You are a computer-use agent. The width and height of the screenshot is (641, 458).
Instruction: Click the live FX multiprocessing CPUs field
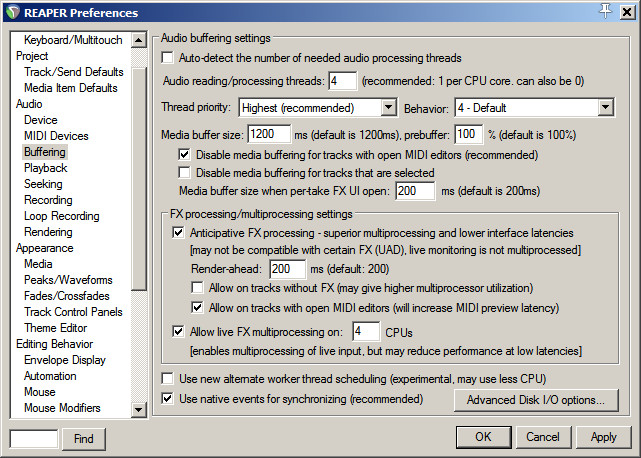(366, 331)
